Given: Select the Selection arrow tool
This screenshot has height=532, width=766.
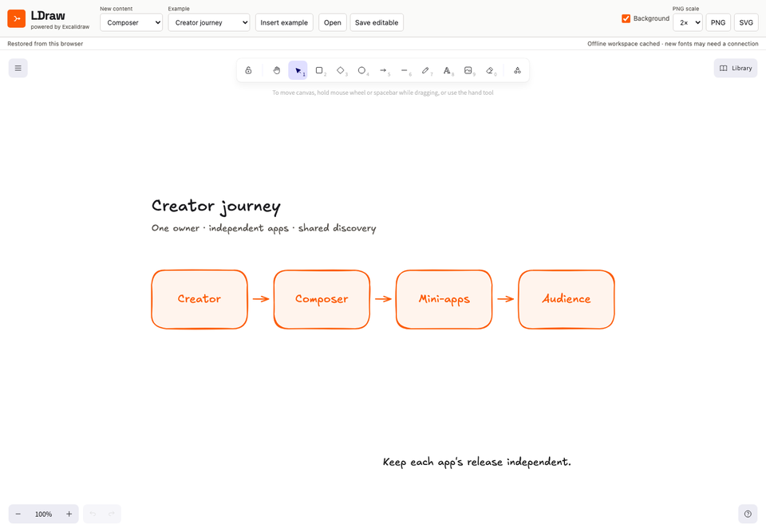Looking at the screenshot, I should [298, 70].
